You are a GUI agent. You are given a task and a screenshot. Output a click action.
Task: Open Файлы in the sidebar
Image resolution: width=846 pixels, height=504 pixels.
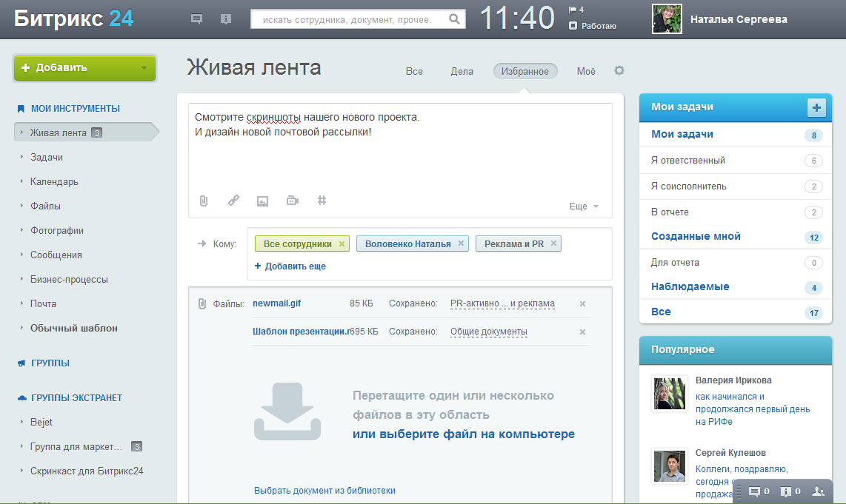coord(45,206)
